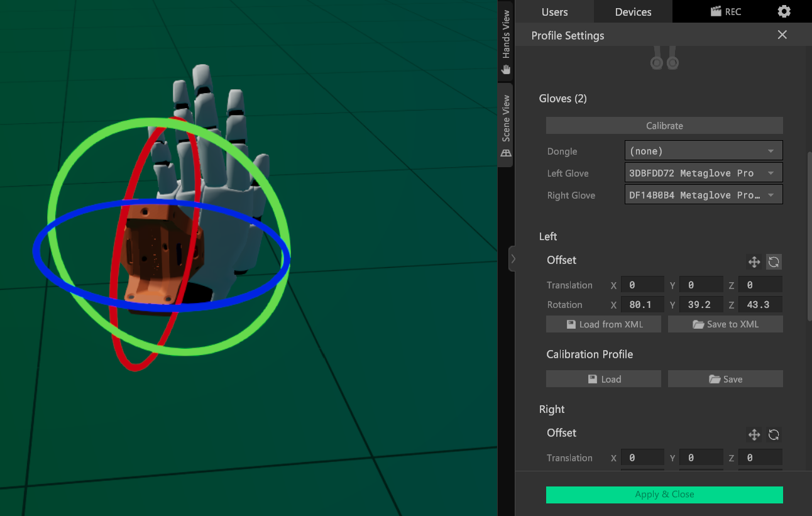Enable the Left offset translate gizmo

(754, 262)
